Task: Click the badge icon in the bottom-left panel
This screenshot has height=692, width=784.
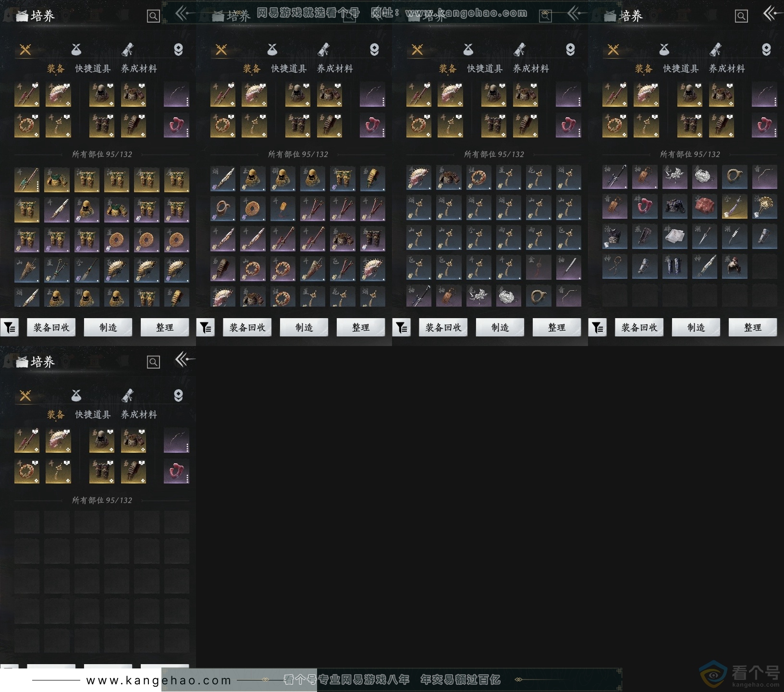Action: (178, 395)
